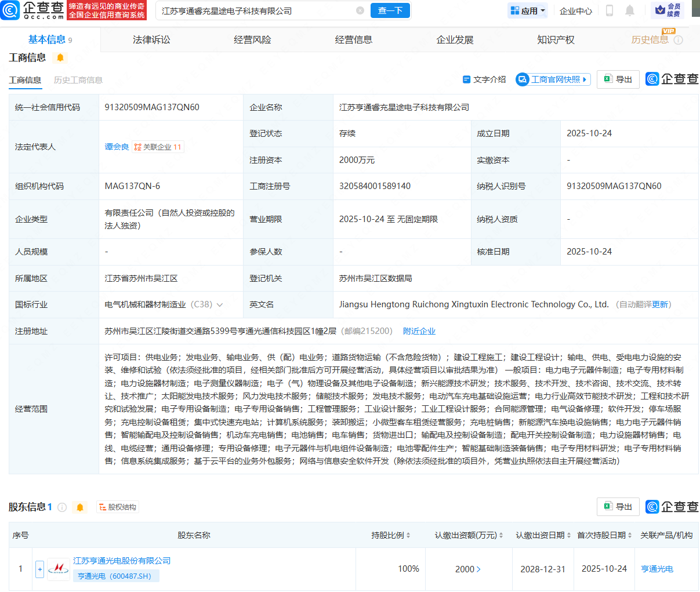Expand the 国标行业 industry chevron
The image size is (700, 592).
click(220, 305)
